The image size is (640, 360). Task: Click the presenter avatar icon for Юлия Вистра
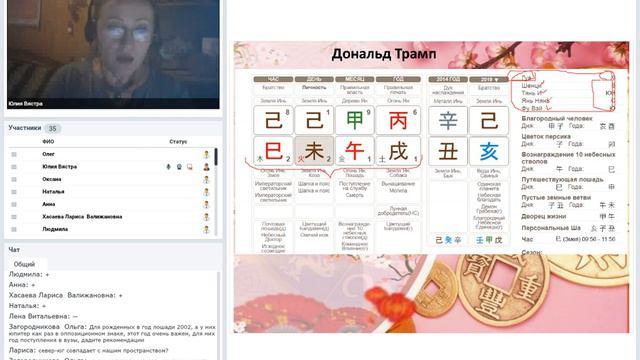pyautogui.click(x=206, y=167)
